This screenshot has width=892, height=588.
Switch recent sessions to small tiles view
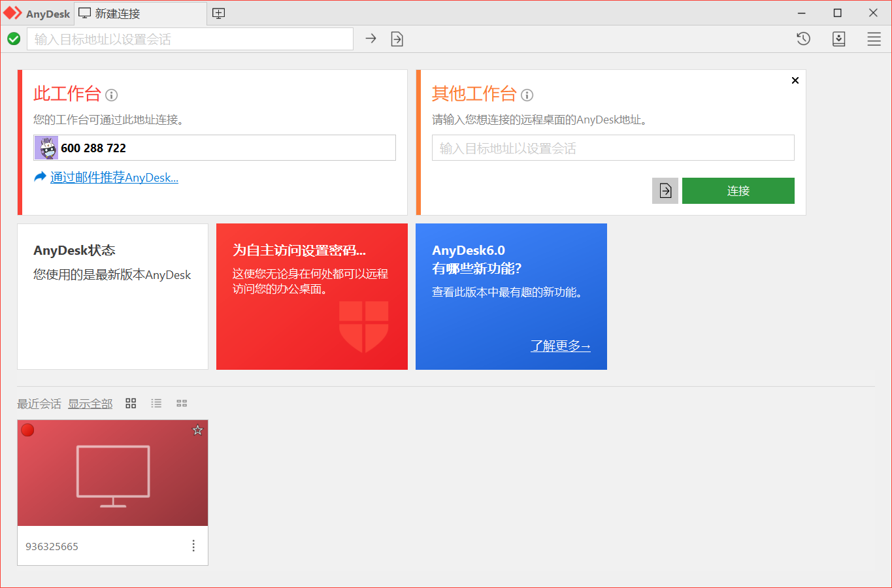coord(182,403)
